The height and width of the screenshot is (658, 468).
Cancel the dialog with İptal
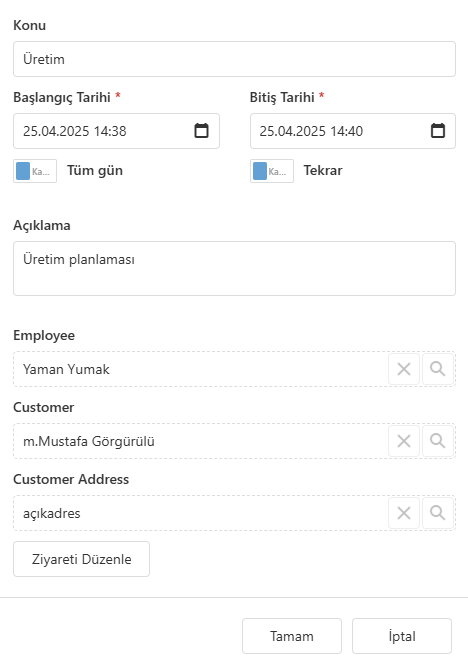click(402, 636)
